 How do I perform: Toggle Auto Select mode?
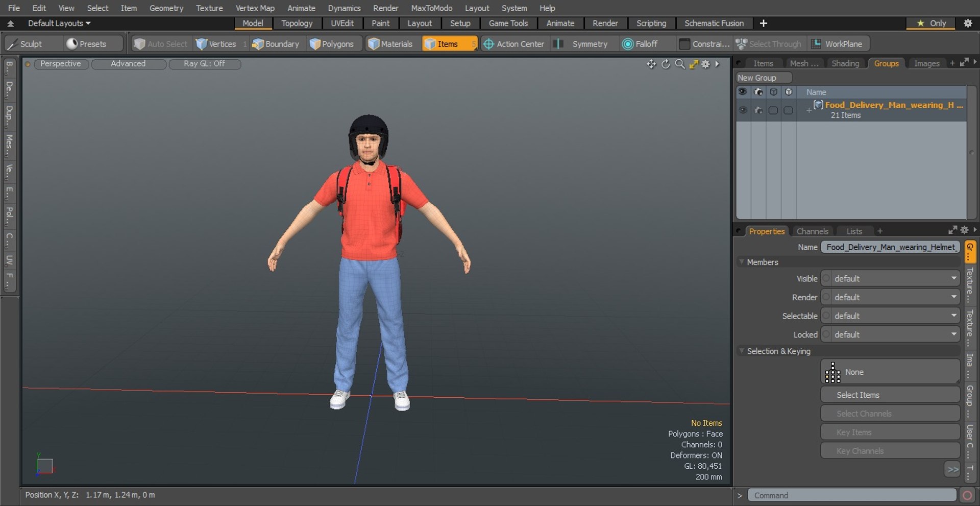pos(161,44)
